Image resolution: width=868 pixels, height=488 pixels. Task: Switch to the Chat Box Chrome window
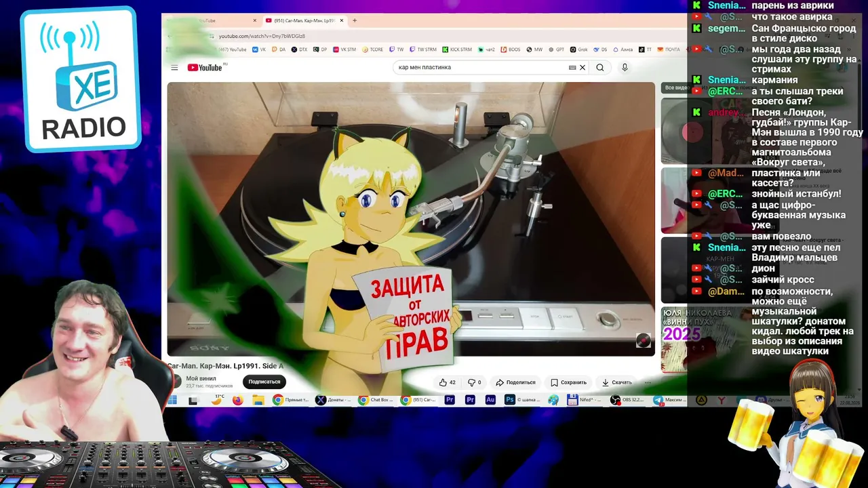(x=376, y=400)
